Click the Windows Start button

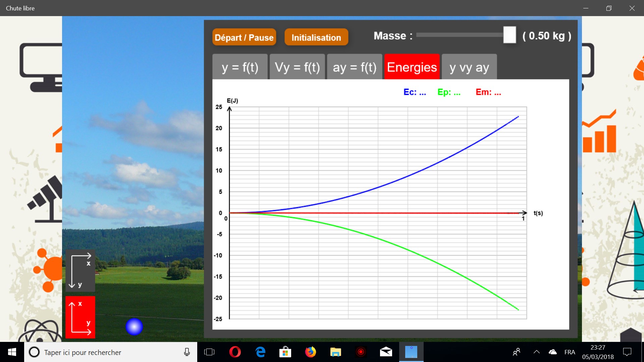12,352
